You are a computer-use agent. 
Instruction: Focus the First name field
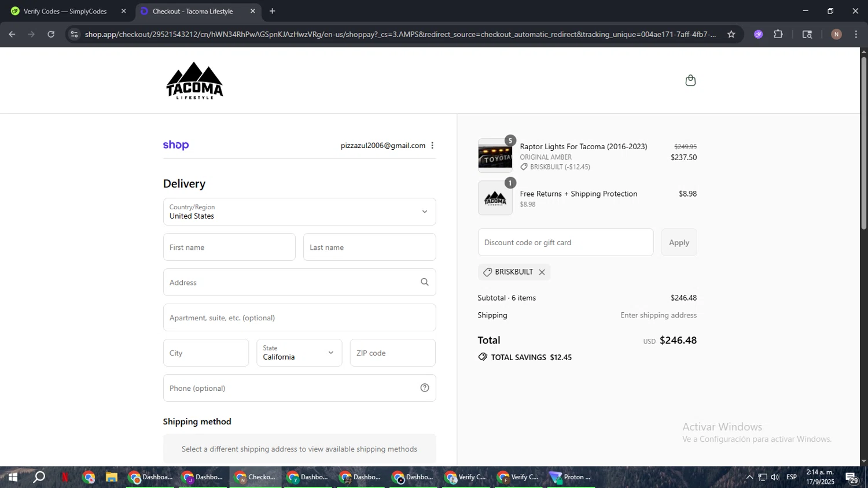click(229, 247)
